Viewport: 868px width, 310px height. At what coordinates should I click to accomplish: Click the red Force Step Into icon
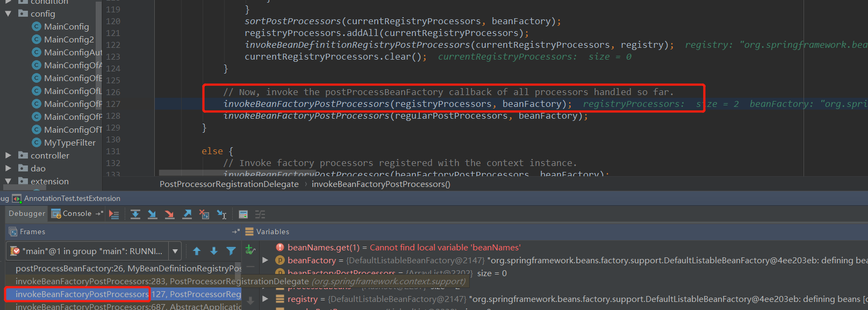[x=170, y=214]
